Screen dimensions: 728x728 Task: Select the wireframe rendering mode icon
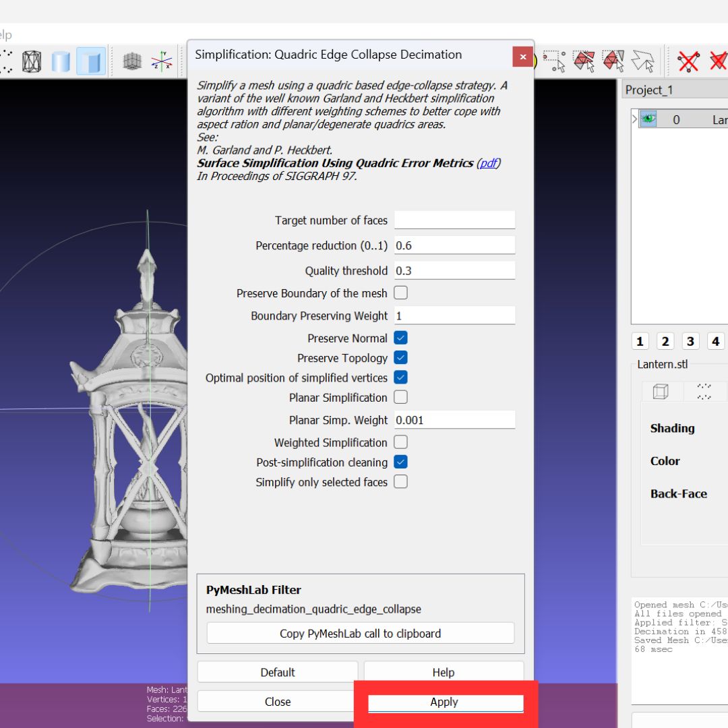coord(32,61)
